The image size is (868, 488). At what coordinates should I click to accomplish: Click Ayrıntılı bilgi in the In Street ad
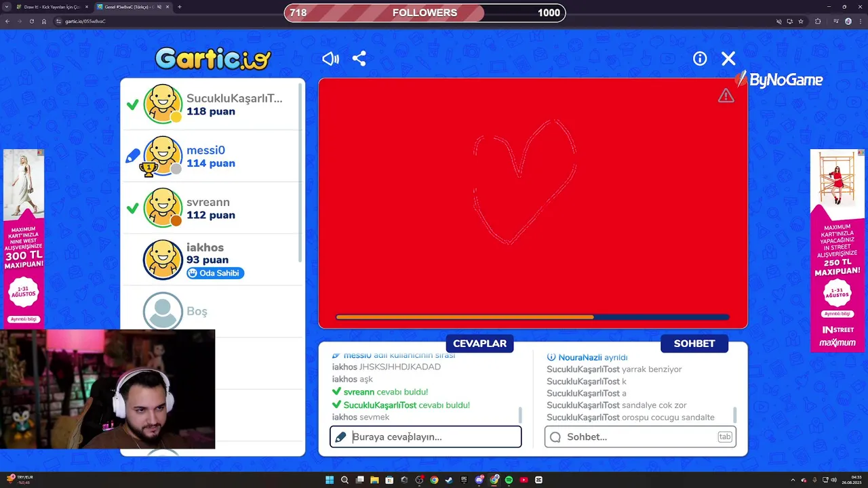(x=837, y=314)
